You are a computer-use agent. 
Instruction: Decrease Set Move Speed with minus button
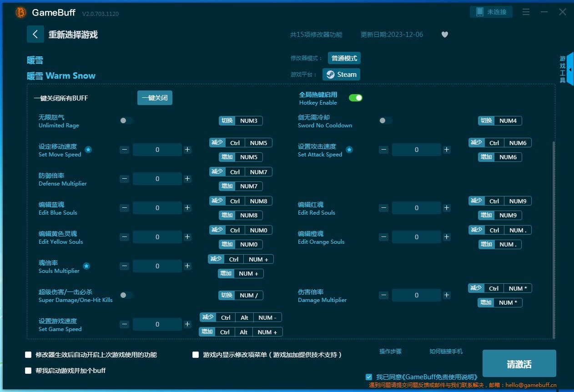124,150
